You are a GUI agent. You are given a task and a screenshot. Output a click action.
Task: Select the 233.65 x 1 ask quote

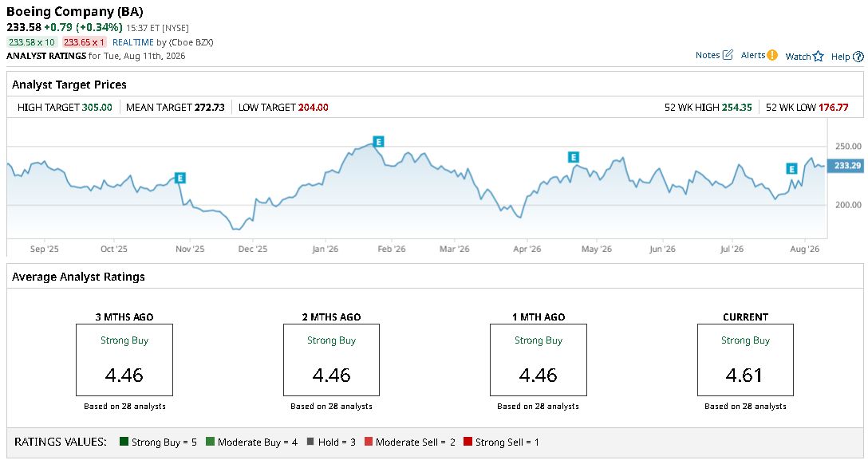coord(84,42)
